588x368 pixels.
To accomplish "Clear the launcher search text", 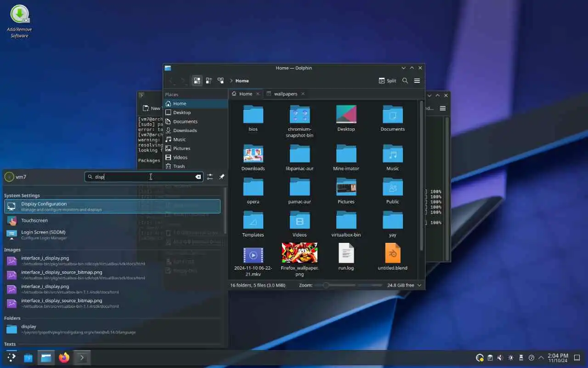I will [x=198, y=177].
